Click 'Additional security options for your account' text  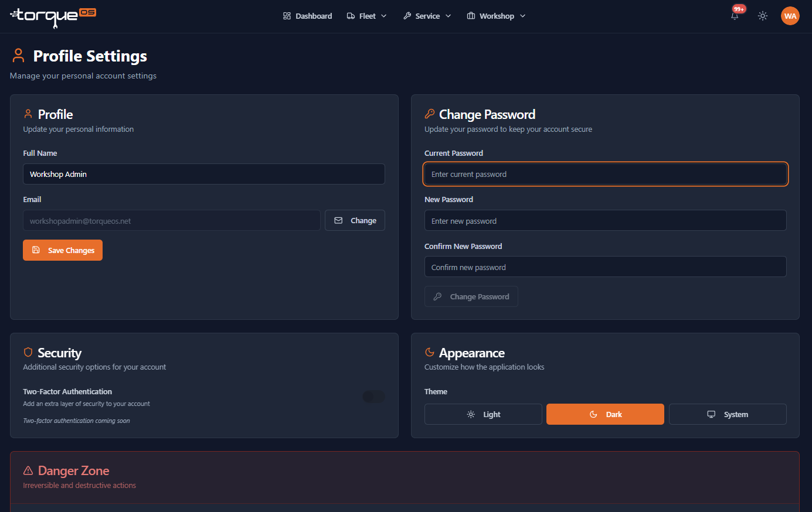(94, 367)
